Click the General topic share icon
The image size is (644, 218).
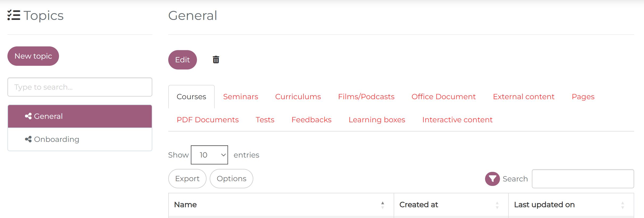[28, 116]
